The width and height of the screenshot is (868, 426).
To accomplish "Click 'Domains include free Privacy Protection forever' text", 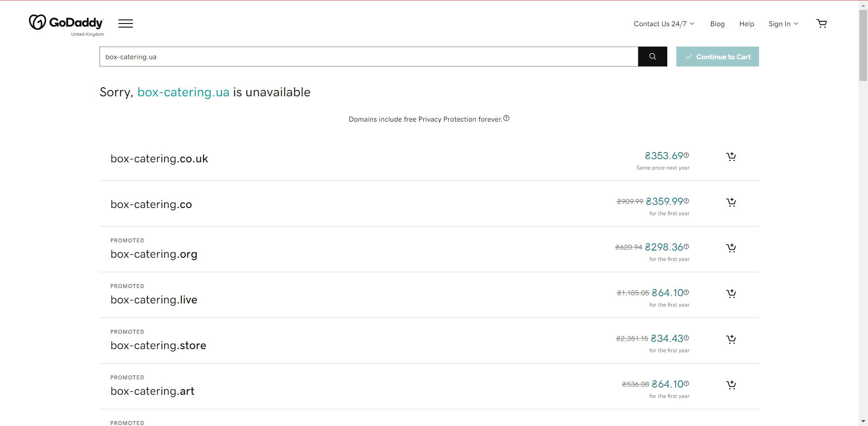I will coord(425,119).
